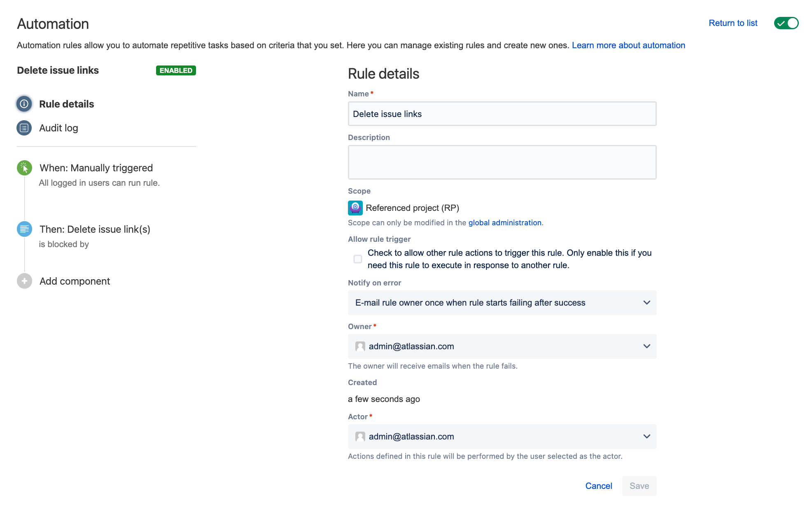The width and height of the screenshot is (812, 514).
Task: Toggle rule triggering by other rule actions
Action: pos(357,259)
